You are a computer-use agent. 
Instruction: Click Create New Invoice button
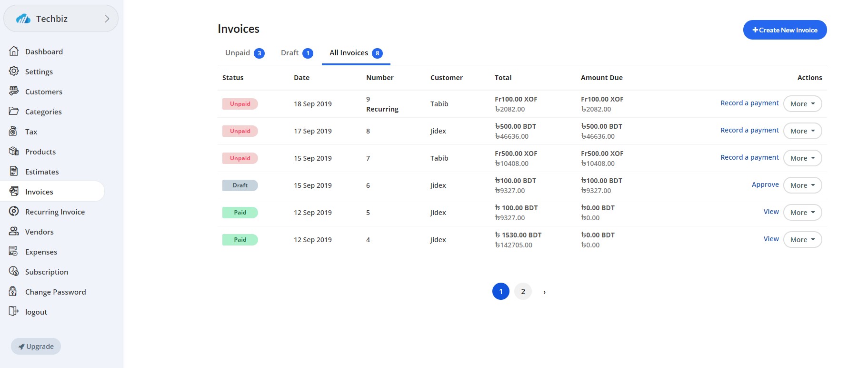[785, 30]
